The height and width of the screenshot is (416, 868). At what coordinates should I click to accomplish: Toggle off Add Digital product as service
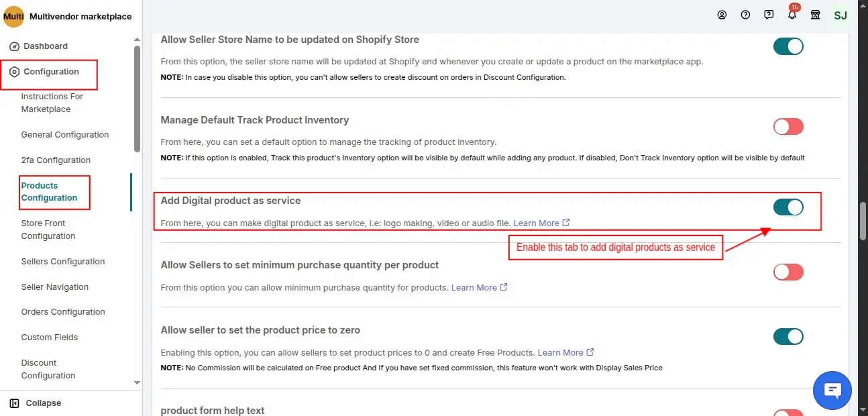pos(788,207)
